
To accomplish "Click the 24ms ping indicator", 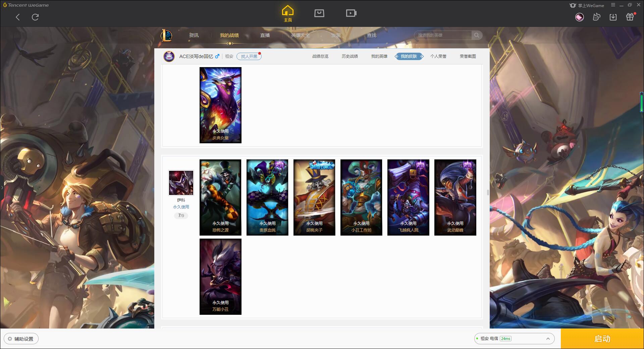I will 505,339.
